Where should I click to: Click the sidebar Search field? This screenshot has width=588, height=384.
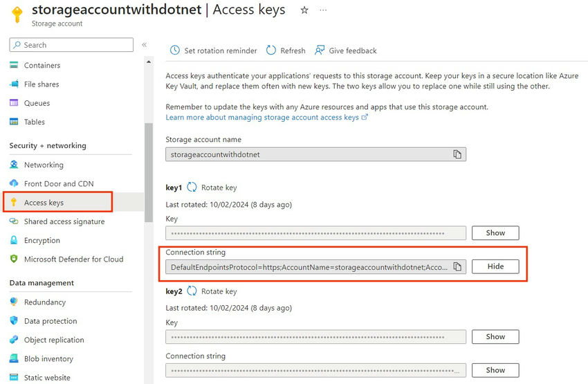(x=71, y=45)
